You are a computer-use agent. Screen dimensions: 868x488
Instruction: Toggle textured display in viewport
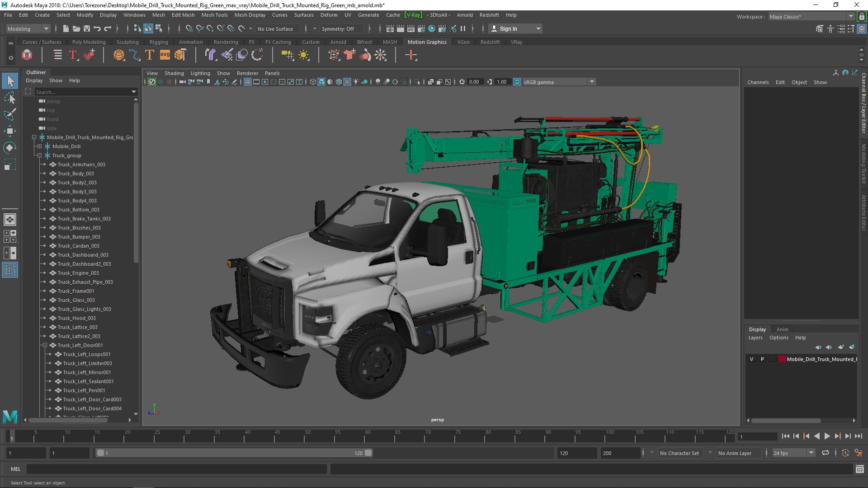[347, 82]
